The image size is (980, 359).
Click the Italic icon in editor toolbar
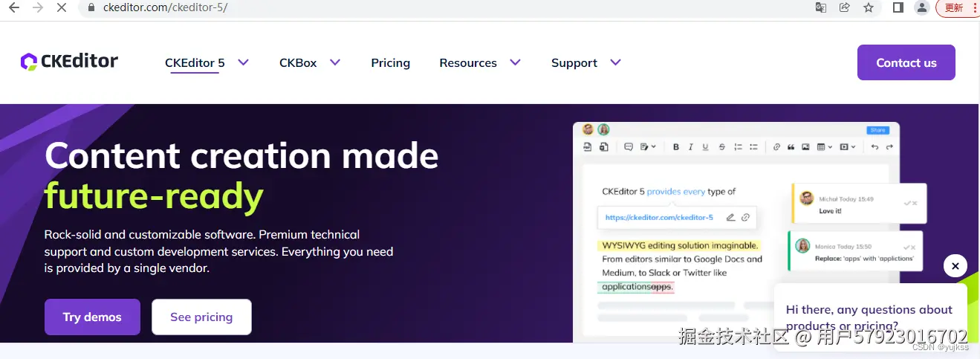point(690,146)
